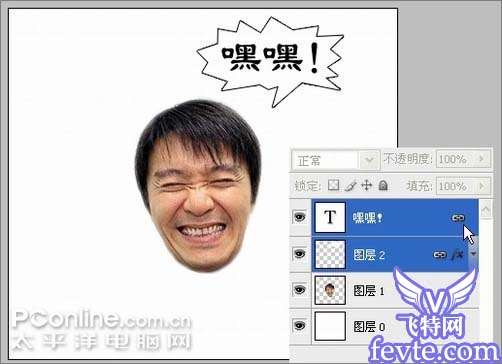The image size is (502, 364).
Task: Enable lock transparent pixels icon
Action: [x=334, y=185]
